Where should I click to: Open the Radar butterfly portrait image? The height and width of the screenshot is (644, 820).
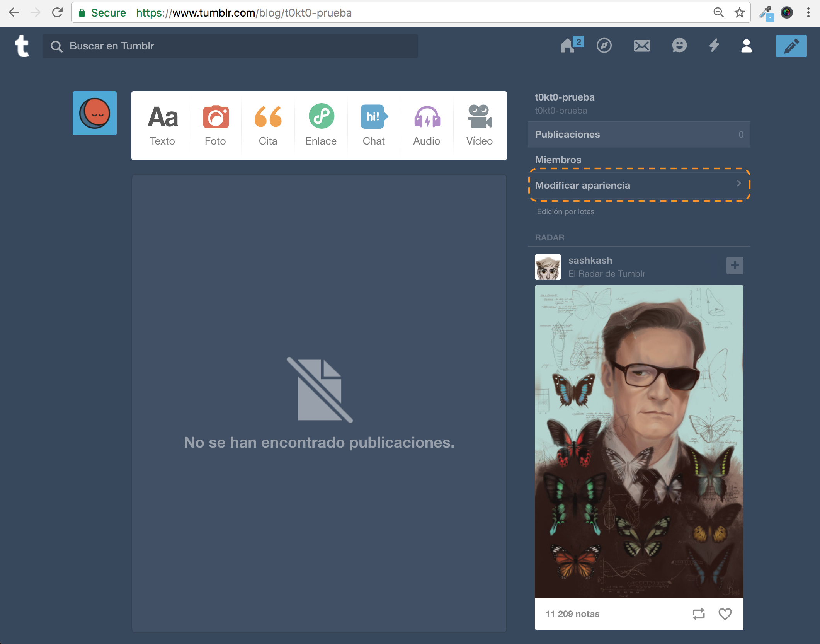pos(639,441)
